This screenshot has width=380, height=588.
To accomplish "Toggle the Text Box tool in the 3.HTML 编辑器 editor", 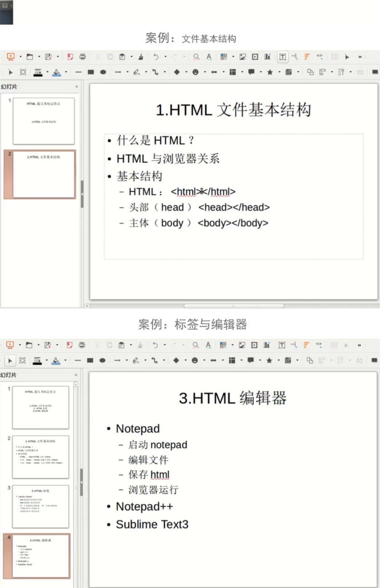I will tap(282, 345).
